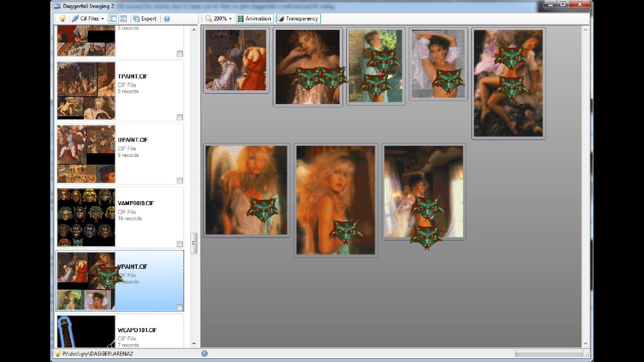Tick the checkbox on UPAINT.CIF row
This screenshot has width=644, height=362.
click(180, 180)
